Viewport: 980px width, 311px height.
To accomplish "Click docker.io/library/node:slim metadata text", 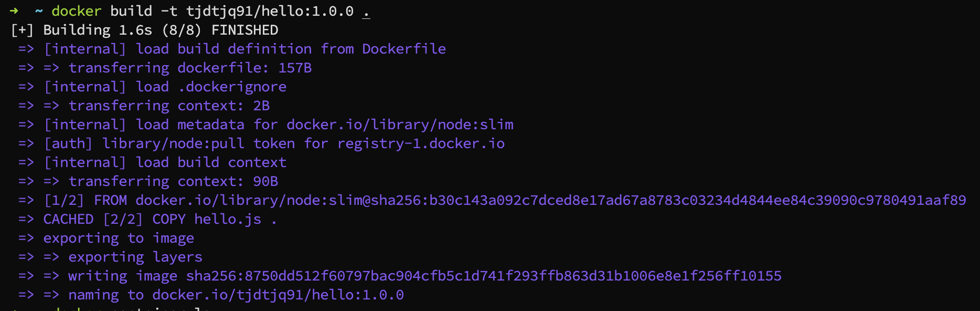I will click(400, 125).
